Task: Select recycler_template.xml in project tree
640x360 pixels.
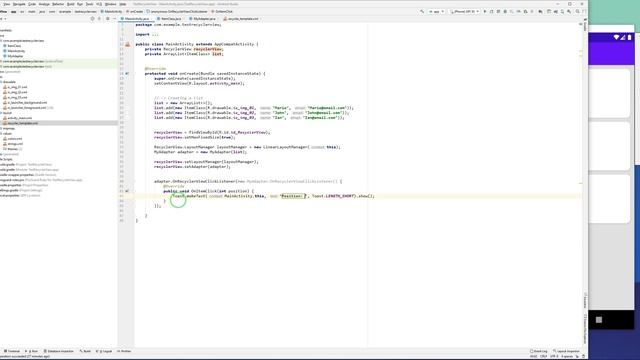Action: point(22,123)
